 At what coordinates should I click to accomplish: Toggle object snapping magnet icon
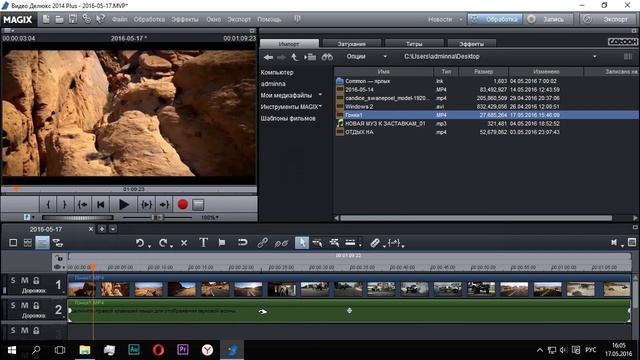242,243
